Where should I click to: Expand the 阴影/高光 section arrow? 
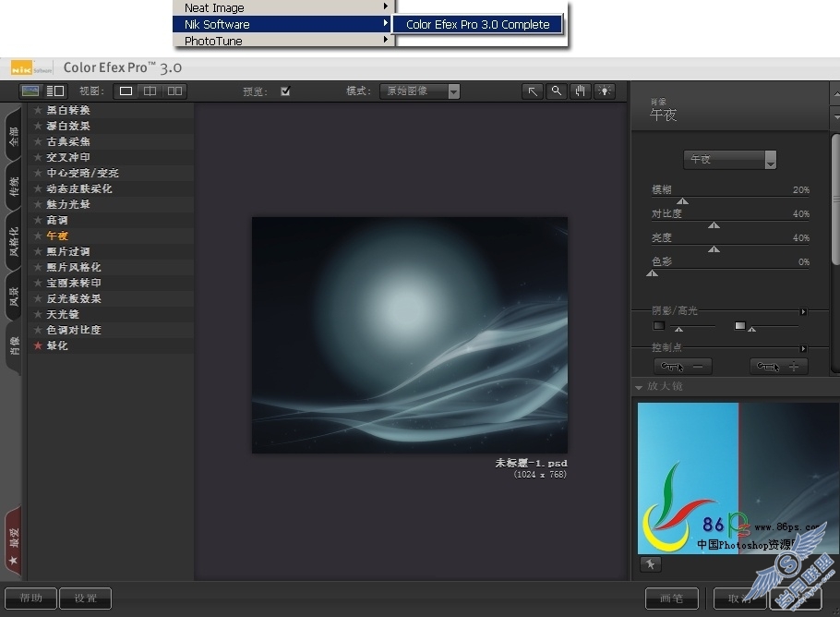tap(803, 311)
